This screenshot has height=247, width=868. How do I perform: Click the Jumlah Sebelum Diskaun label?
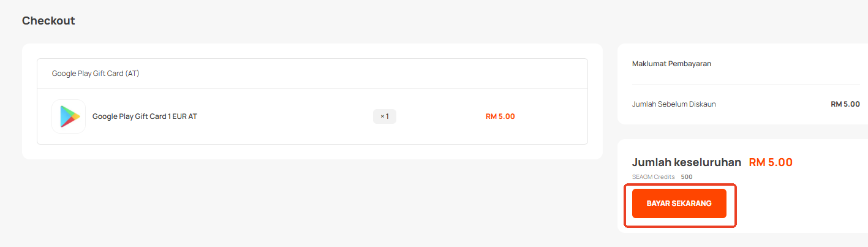[674, 104]
